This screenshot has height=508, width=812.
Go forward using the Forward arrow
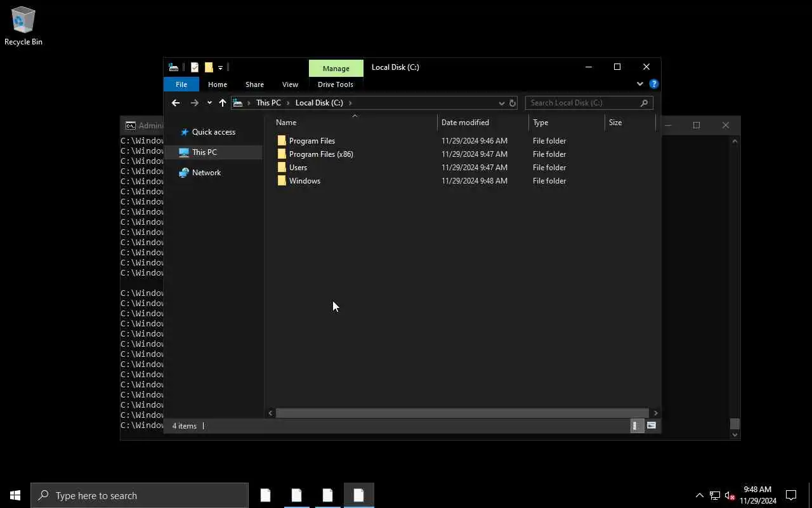pyautogui.click(x=195, y=103)
